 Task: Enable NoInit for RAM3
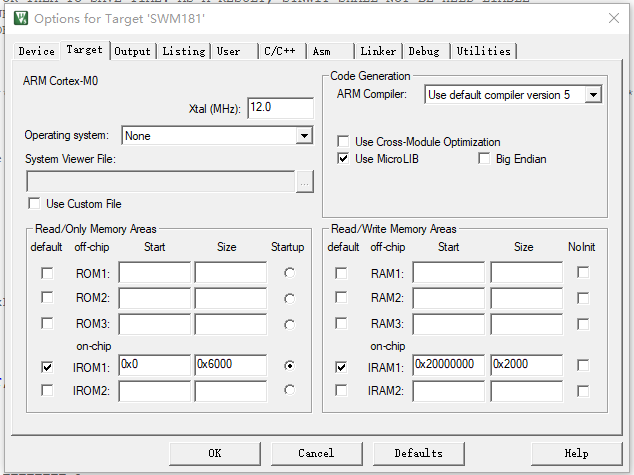click(583, 324)
